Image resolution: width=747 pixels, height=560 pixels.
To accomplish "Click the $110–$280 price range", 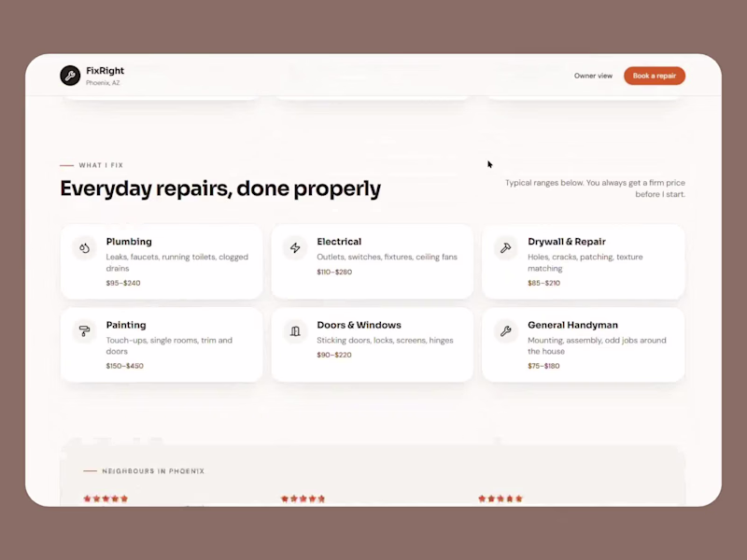I will (334, 272).
